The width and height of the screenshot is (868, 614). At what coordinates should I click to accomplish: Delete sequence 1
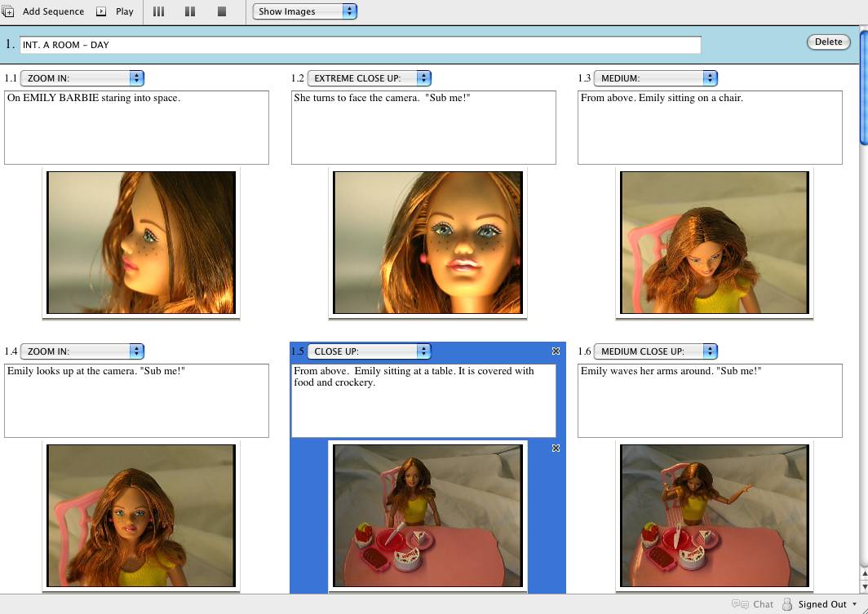pos(828,42)
